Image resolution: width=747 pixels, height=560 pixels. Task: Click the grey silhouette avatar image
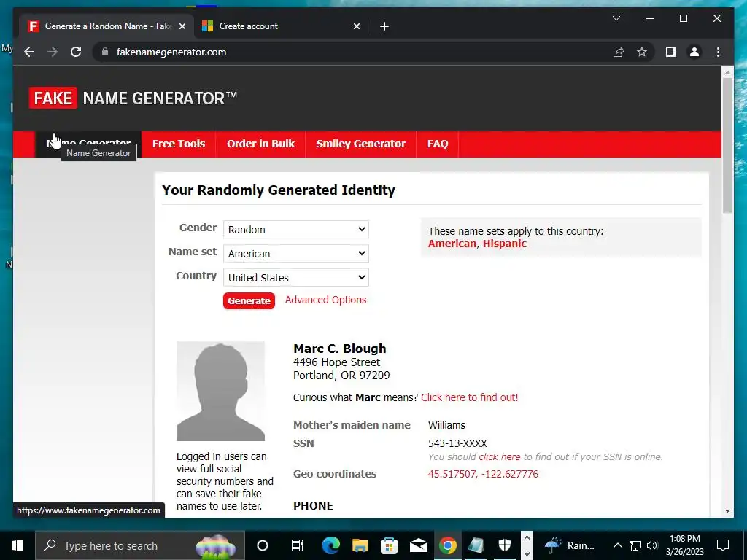coord(220,391)
